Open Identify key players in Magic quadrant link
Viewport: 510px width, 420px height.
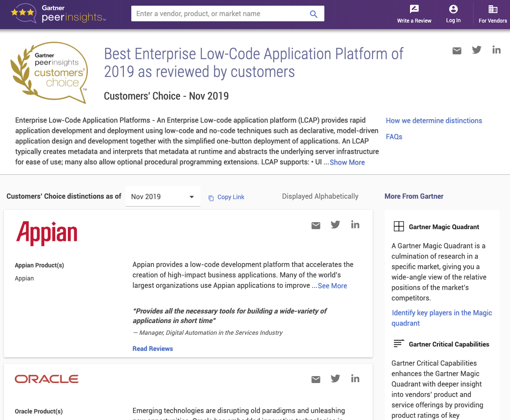442,318
